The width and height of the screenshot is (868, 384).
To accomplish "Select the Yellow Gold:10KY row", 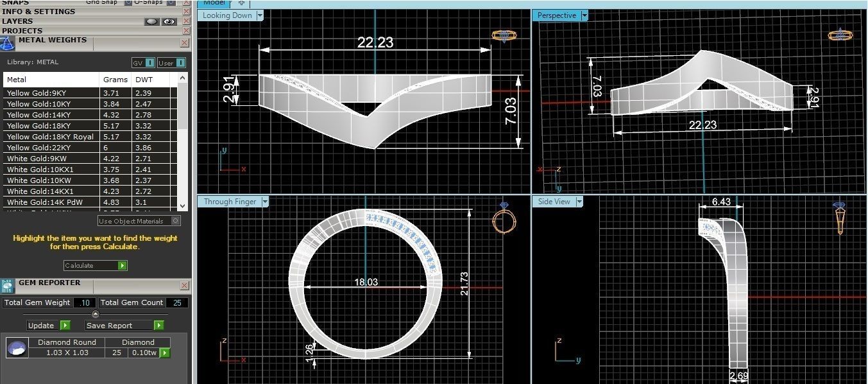I will pyautogui.click(x=90, y=104).
